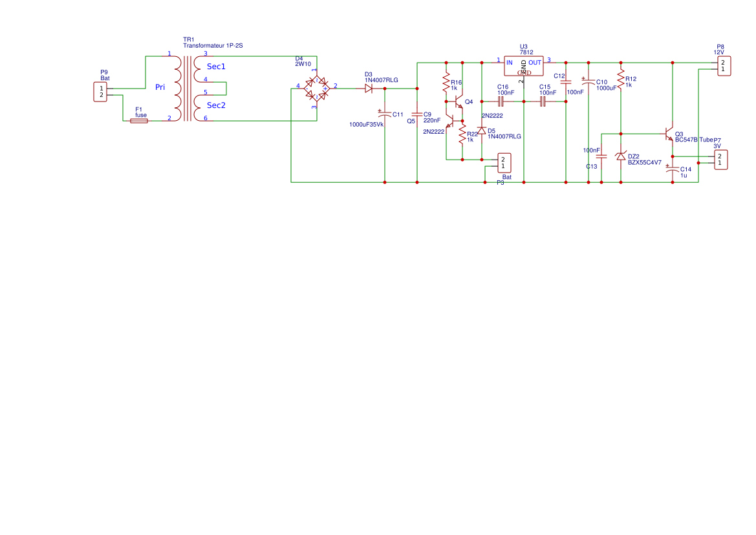Select the P7 3V connector symbol
The width and height of the screenshot is (756, 535).
click(x=721, y=160)
